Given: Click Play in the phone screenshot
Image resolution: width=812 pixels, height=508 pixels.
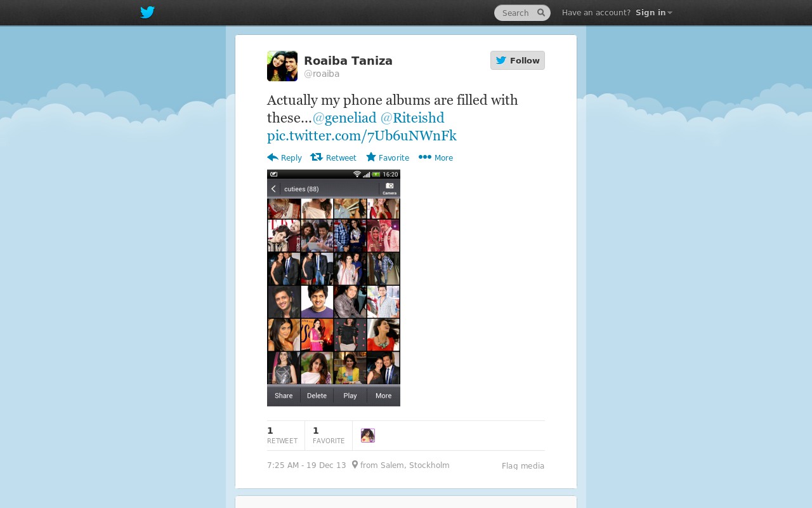Looking at the screenshot, I should tap(350, 396).
